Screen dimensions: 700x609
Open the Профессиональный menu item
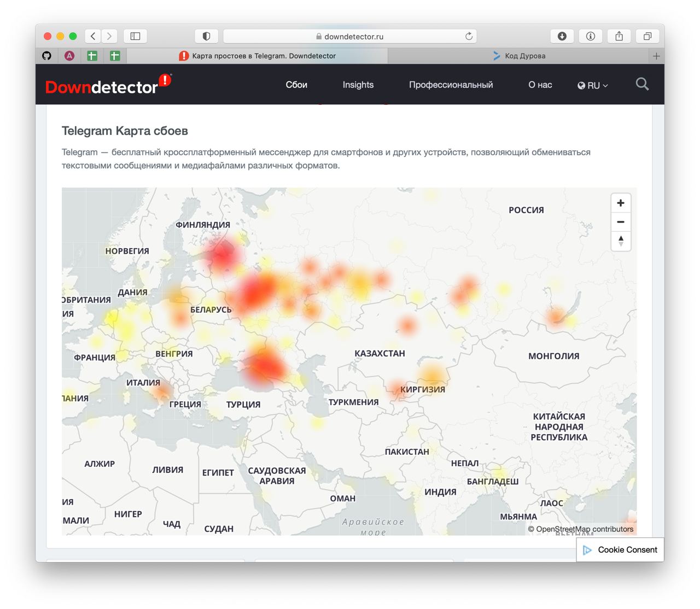451,85
